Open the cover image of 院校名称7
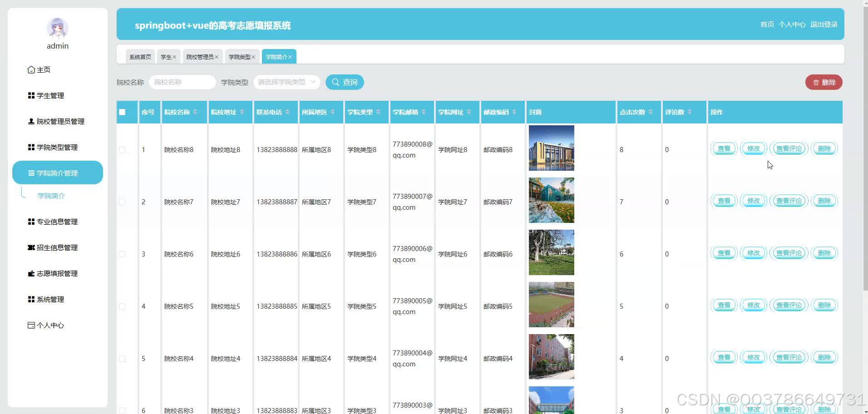 (552, 200)
